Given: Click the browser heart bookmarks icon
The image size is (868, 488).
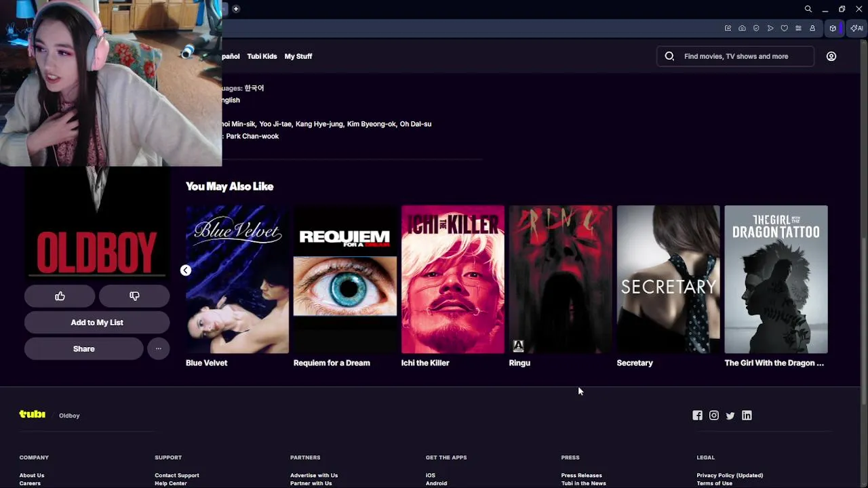Looking at the screenshot, I should (x=784, y=28).
